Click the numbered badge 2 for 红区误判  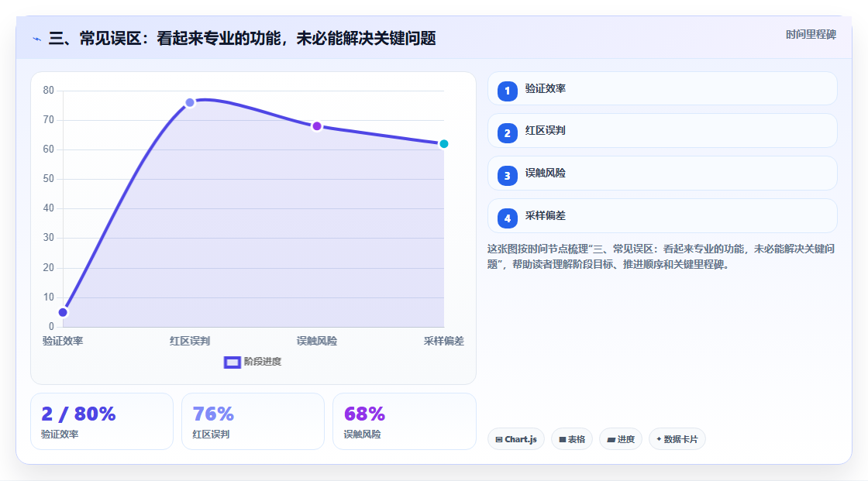coord(507,133)
